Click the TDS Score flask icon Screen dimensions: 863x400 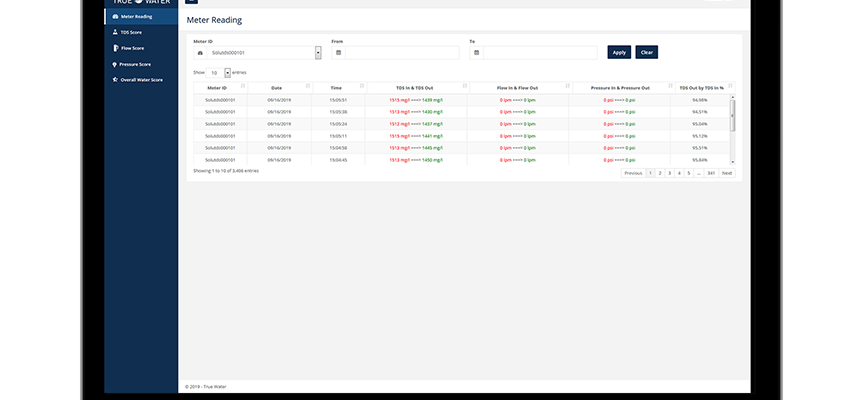[x=115, y=32]
